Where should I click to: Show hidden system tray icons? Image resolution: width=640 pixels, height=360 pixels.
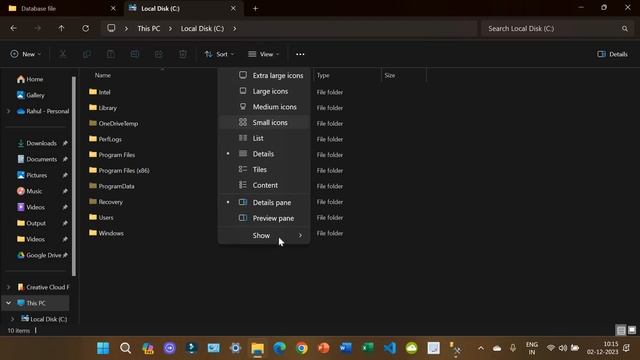(x=481, y=348)
